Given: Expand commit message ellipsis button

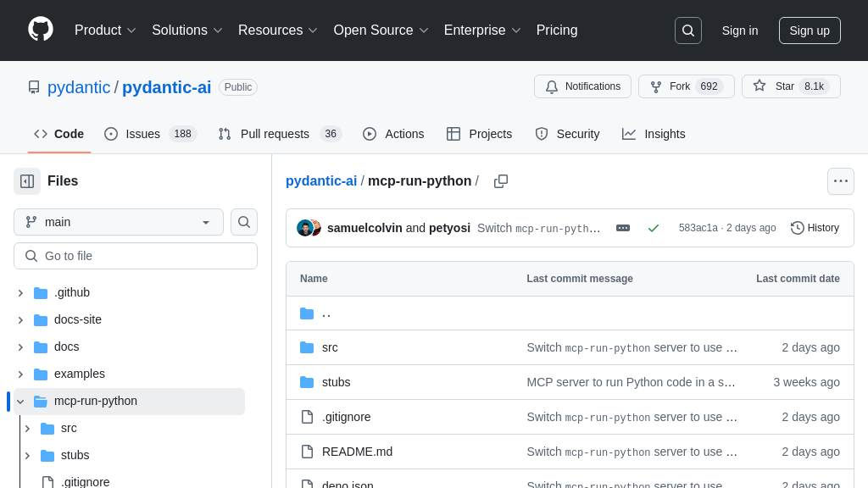Looking at the screenshot, I should (x=623, y=228).
